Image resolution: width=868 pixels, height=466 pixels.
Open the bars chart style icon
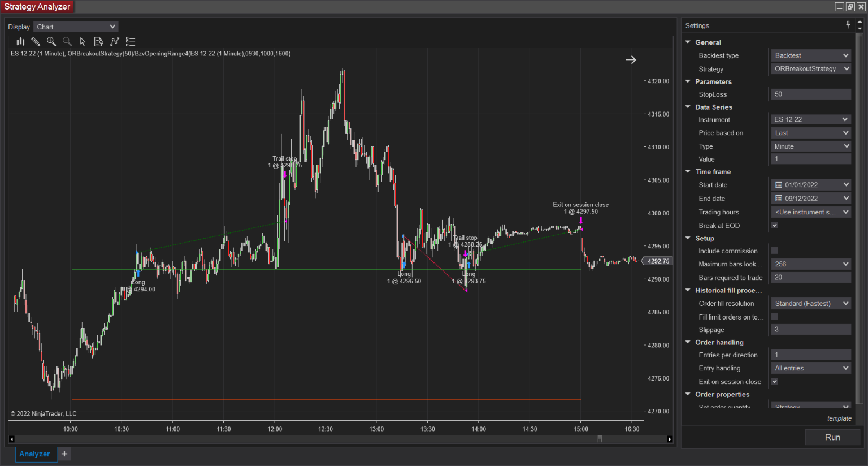tap(20, 41)
